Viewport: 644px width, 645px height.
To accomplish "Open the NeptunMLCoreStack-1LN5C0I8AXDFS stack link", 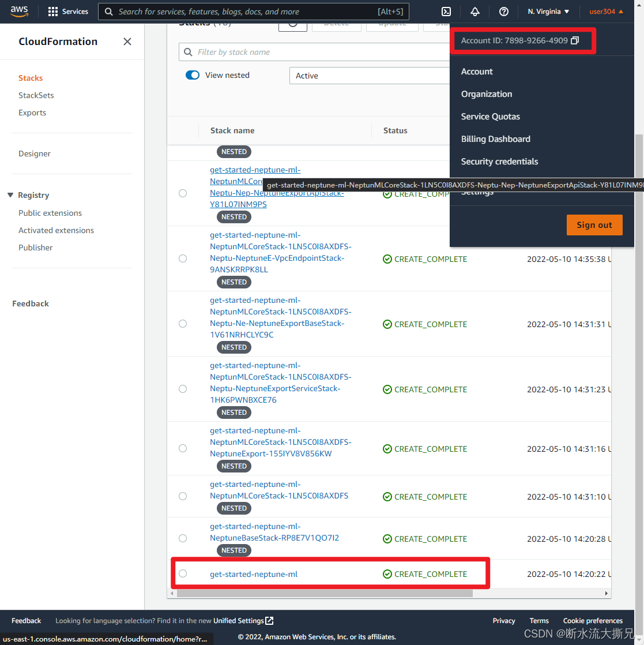I will pos(279,490).
